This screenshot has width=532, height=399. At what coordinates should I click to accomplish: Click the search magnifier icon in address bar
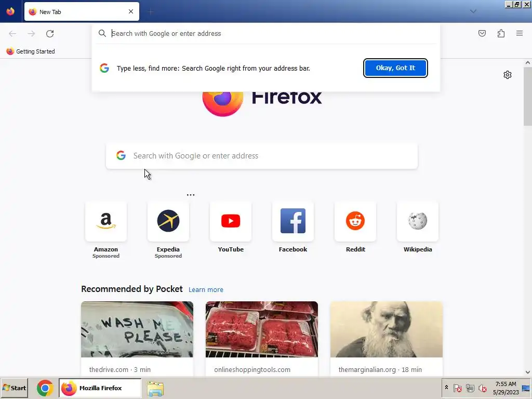coord(102,33)
